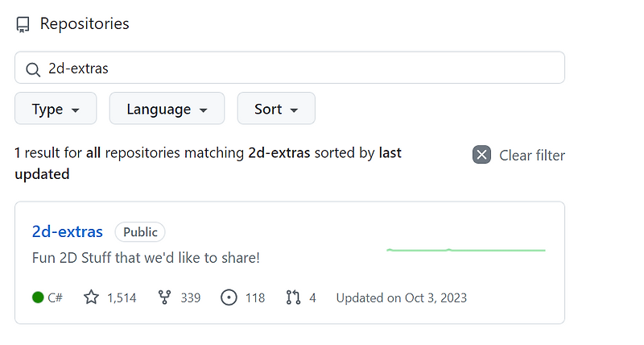Focus the repository search field
The image size is (644, 345).
pos(298,69)
